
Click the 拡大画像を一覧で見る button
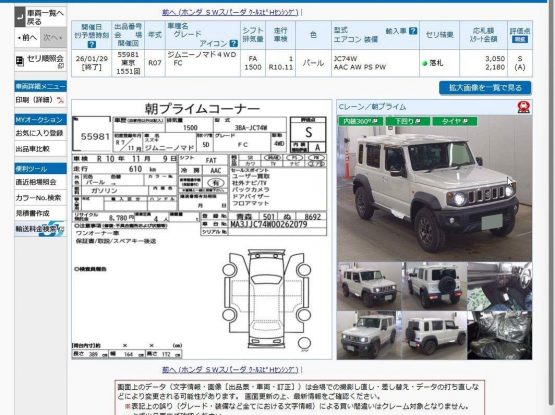coord(485,88)
